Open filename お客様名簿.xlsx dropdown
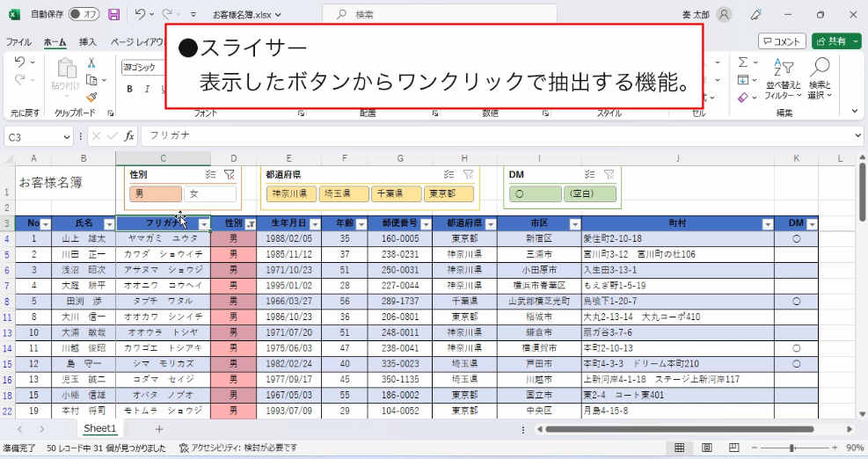The width and height of the screenshot is (868, 459). (247, 15)
